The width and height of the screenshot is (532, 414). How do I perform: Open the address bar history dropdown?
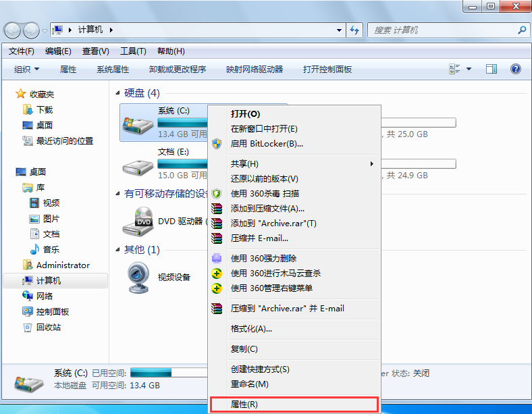(x=340, y=30)
